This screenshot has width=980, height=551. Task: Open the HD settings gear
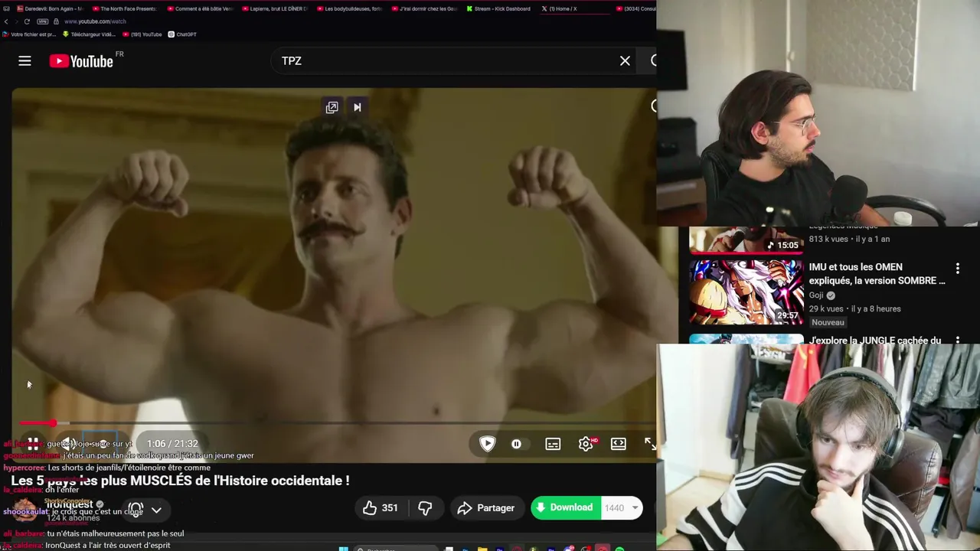coord(586,444)
